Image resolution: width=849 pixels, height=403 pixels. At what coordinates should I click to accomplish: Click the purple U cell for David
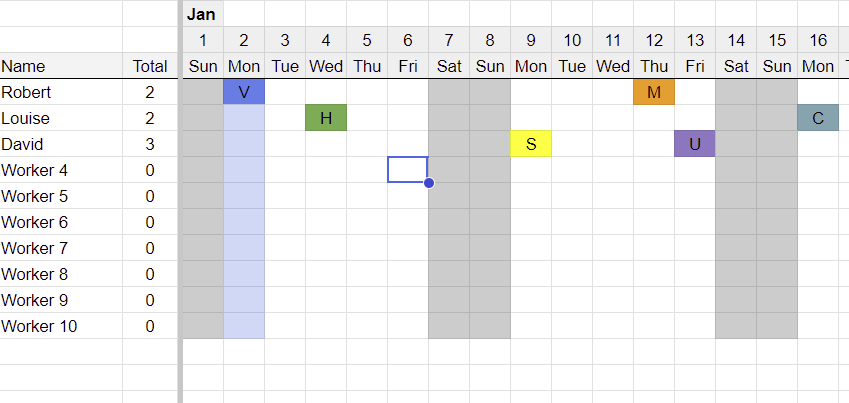[x=695, y=144]
